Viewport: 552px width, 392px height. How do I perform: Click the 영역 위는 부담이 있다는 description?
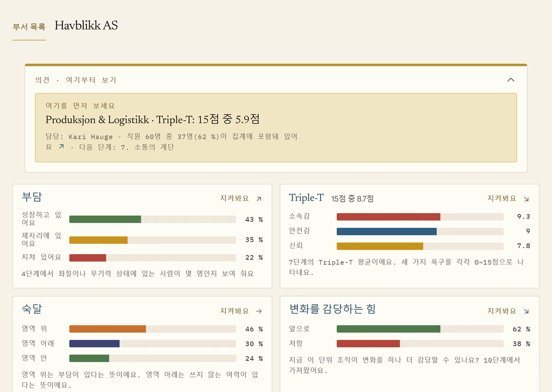tap(140, 380)
